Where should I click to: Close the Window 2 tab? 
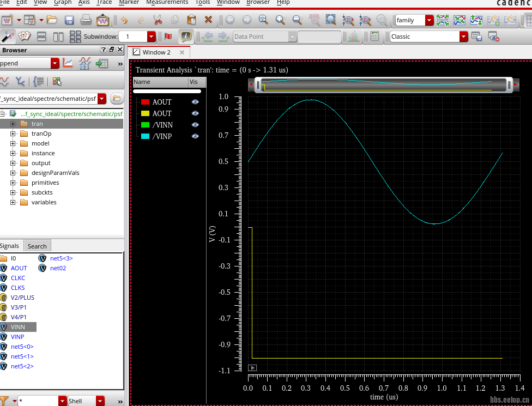click(182, 52)
